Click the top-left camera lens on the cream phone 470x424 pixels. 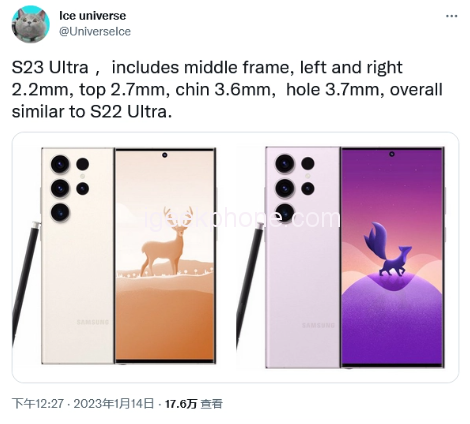click(x=60, y=164)
